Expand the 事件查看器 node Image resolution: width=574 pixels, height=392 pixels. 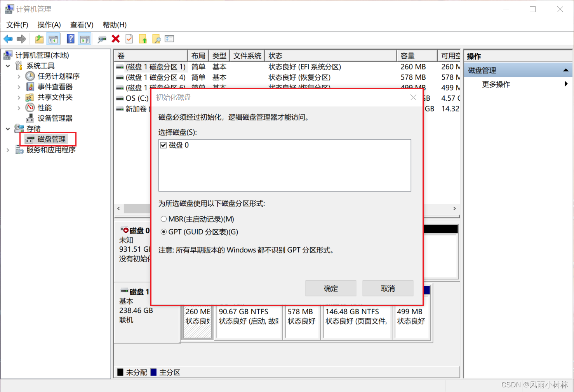point(19,87)
